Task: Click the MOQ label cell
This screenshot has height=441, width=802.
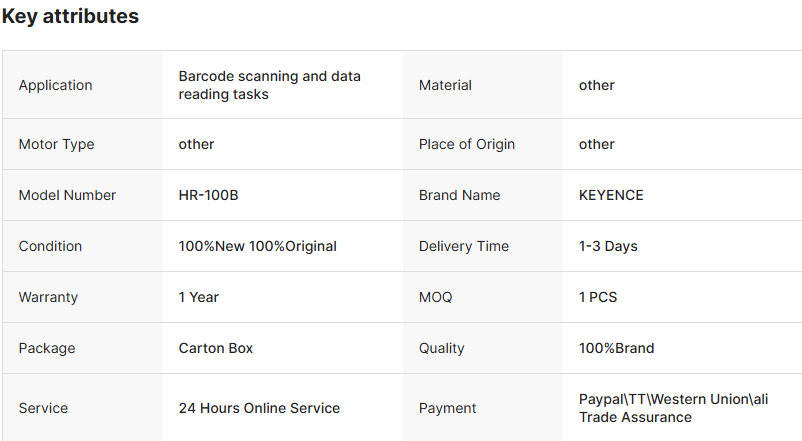Action: (436, 297)
